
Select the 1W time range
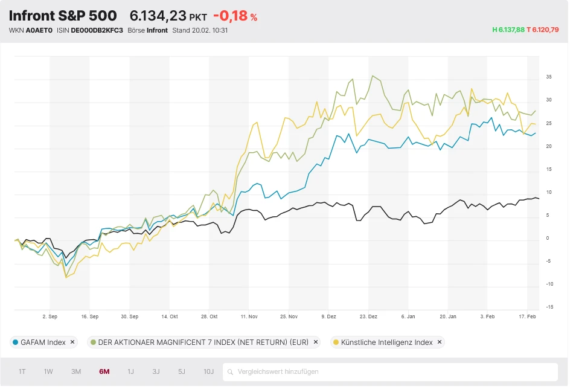pos(48,371)
